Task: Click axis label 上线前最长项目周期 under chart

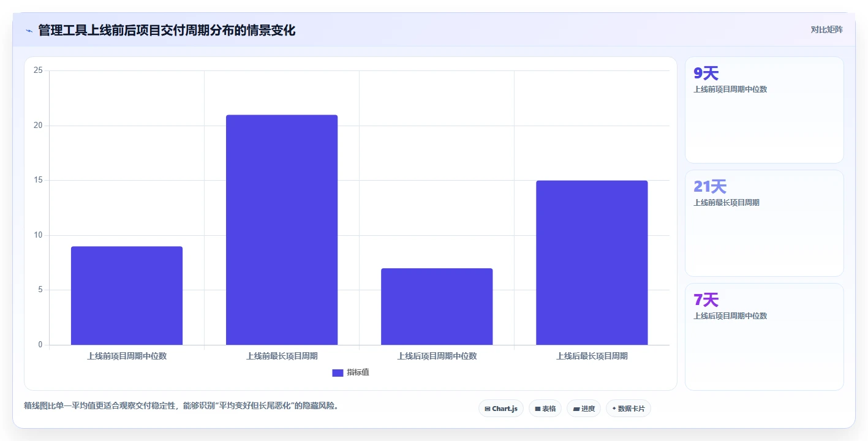Action: (282, 356)
